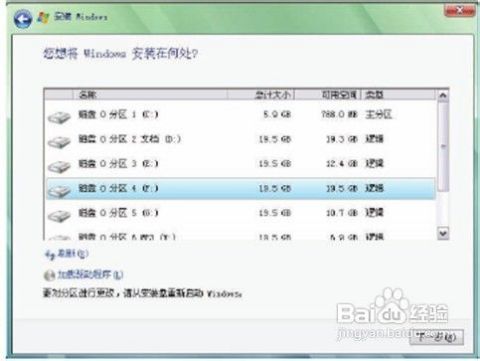
Task: Select the drive icon for partition 5 (G:)
Action: click(59, 216)
